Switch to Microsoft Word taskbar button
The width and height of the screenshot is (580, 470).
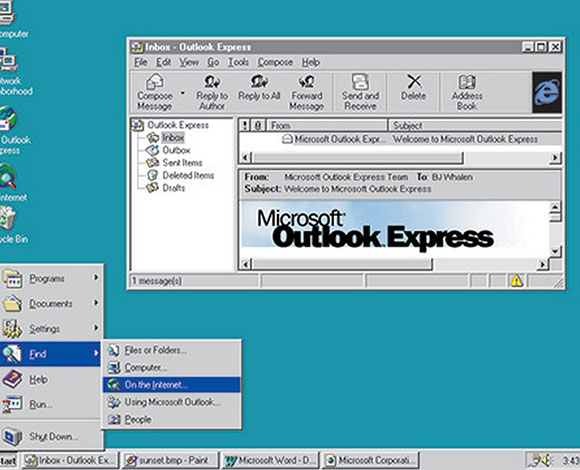click(x=270, y=461)
